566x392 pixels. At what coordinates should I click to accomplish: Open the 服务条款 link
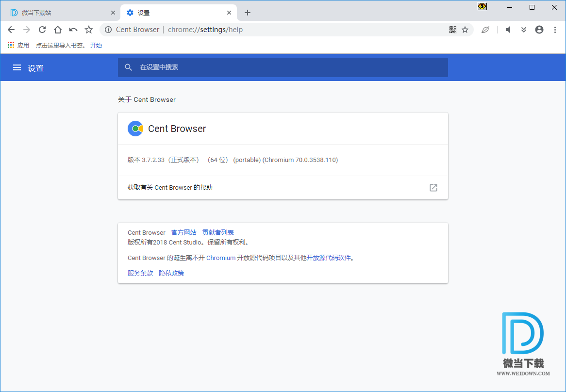140,273
